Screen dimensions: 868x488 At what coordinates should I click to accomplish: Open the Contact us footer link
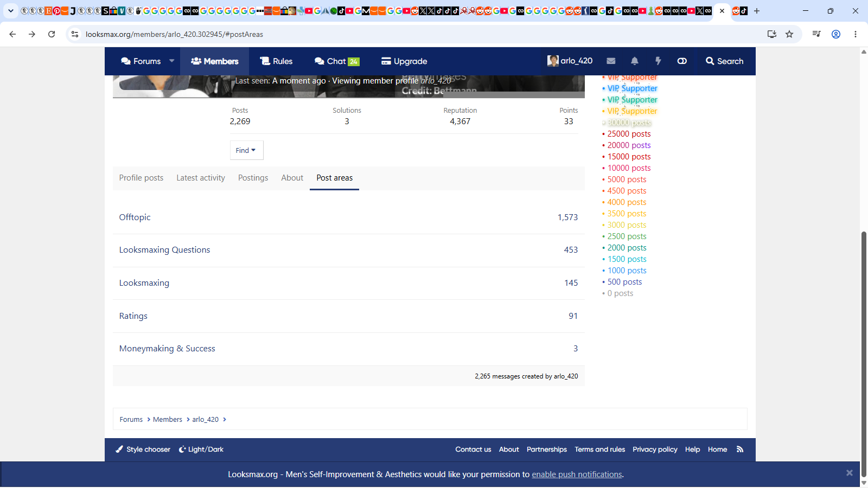pos(473,450)
